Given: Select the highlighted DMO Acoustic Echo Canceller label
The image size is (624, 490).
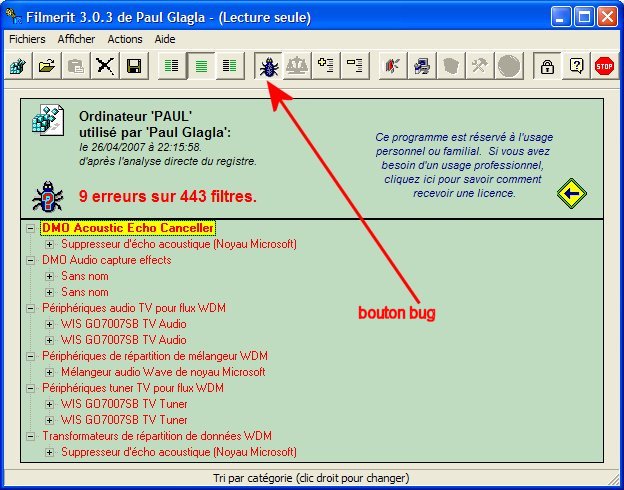Looking at the screenshot, I should point(128,228).
